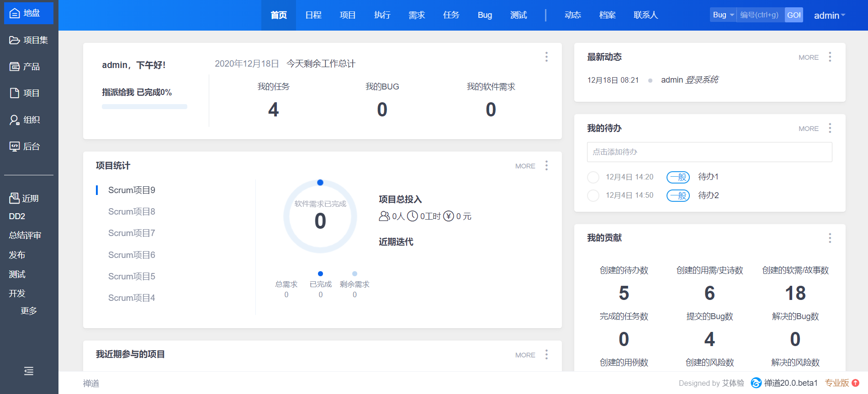Open DD2 from the recent list
This screenshot has width=868, height=394.
17,216
